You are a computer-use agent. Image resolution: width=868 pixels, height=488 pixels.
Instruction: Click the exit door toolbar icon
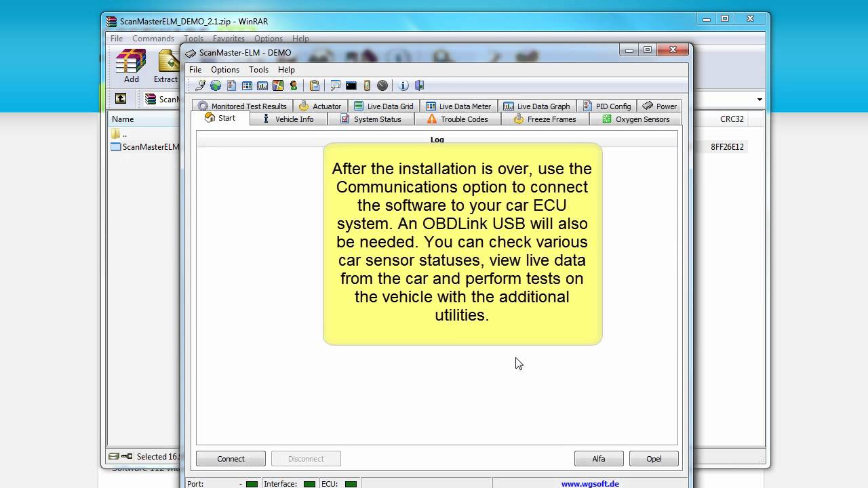(x=419, y=85)
